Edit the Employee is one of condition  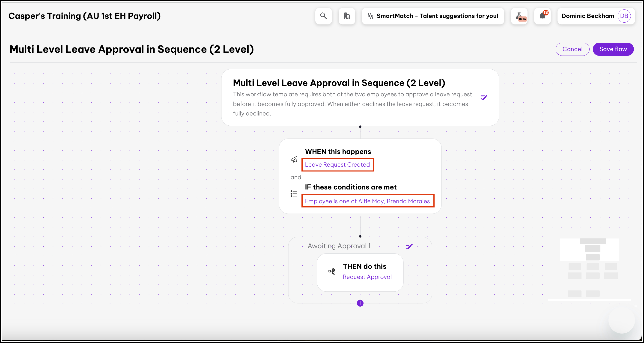pyautogui.click(x=367, y=201)
